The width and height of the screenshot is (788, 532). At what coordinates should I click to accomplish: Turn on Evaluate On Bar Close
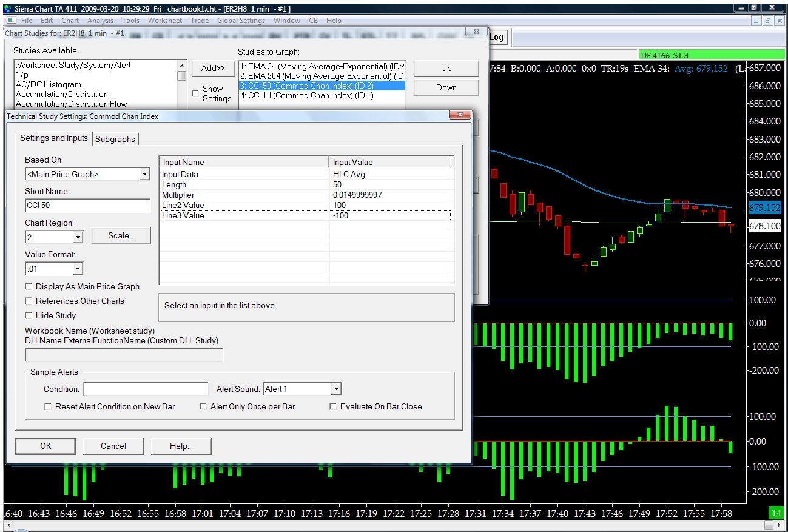click(333, 406)
